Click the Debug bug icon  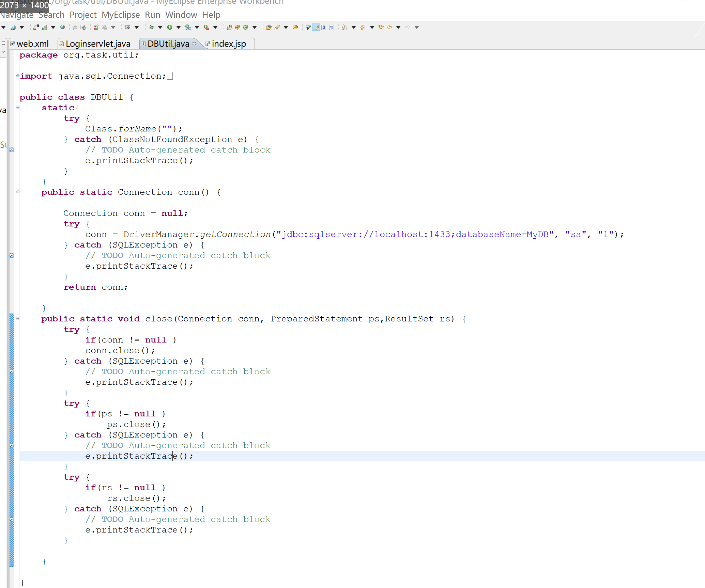coord(151,27)
